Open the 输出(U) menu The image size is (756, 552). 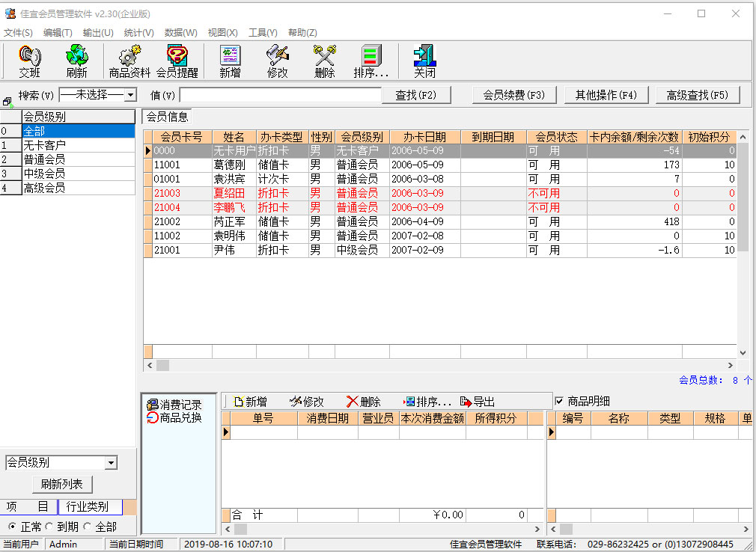click(98, 33)
